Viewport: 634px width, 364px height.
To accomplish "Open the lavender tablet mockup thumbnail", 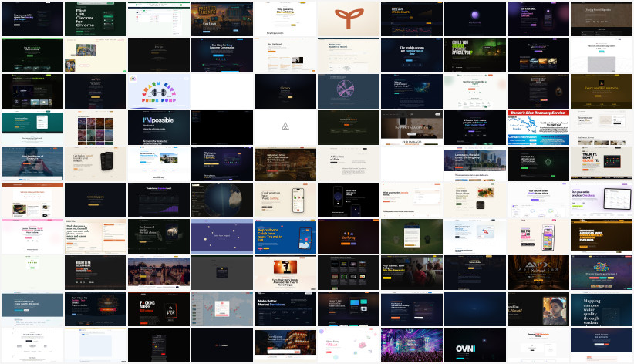I will [x=602, y=201].
